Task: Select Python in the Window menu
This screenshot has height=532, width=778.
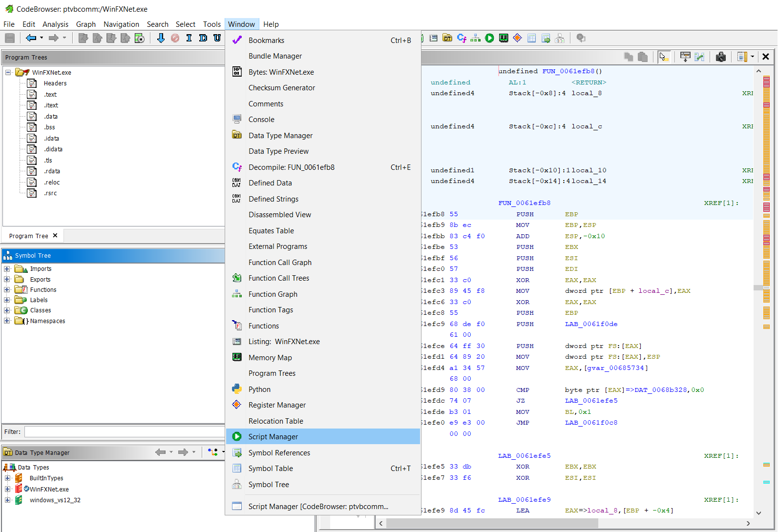Action: point(323,389)
